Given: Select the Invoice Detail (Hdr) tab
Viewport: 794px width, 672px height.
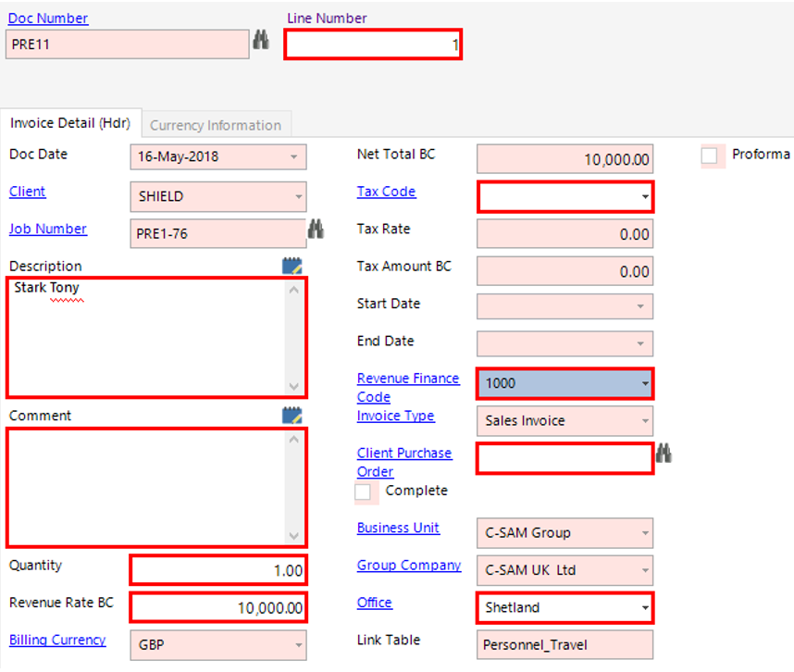Looking at the screenshot, I should coord(71,122).
